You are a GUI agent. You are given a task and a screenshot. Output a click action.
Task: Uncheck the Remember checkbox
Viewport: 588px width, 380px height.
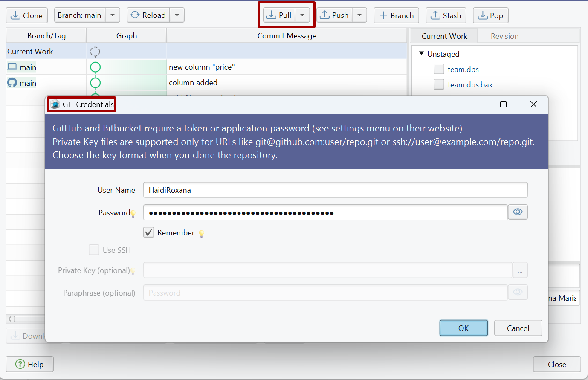click(x=149, y=232)
